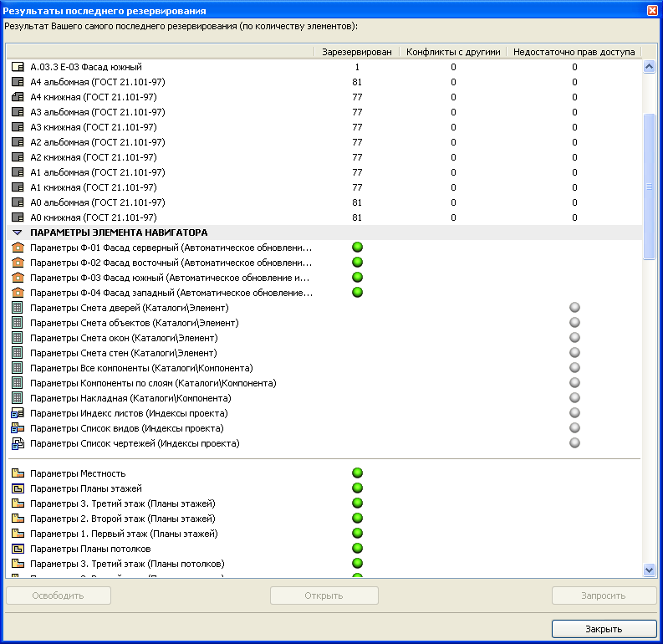663x644 pixels.
Task: Click the schedule icon of Смета стен
Action: coord(18,353)
